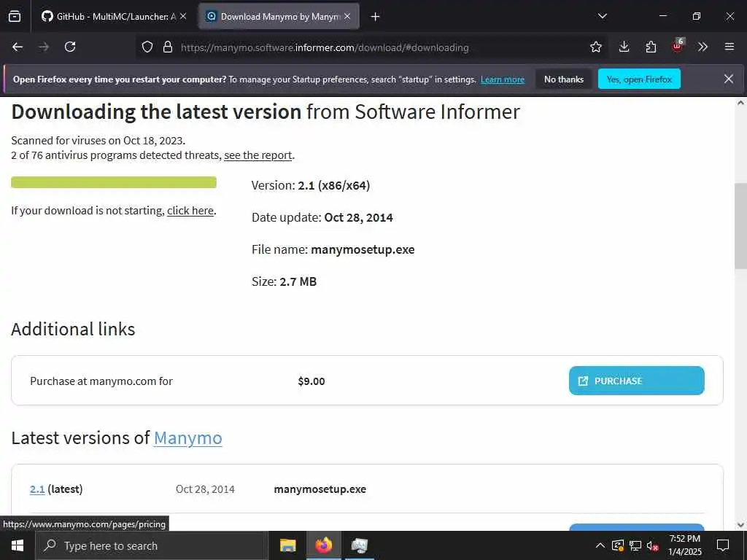Open the Learn more startup link
Image resolution: width=747 pixels, height=560 pixels.
(503, 79)
